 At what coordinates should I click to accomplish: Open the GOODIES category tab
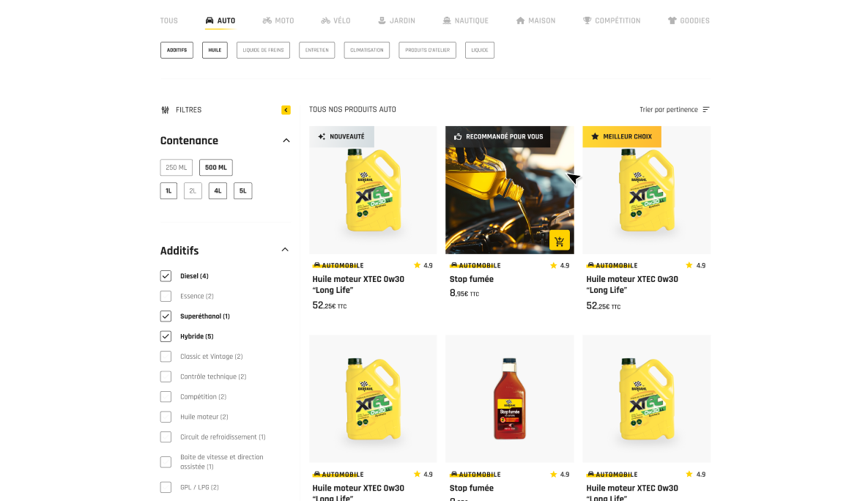pos(689,21)
